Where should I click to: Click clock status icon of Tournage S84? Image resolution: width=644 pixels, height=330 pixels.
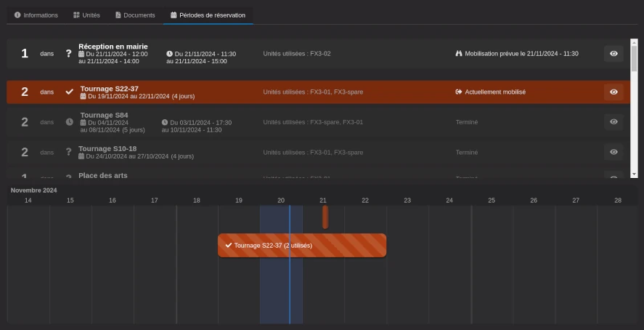pos(70,122)
